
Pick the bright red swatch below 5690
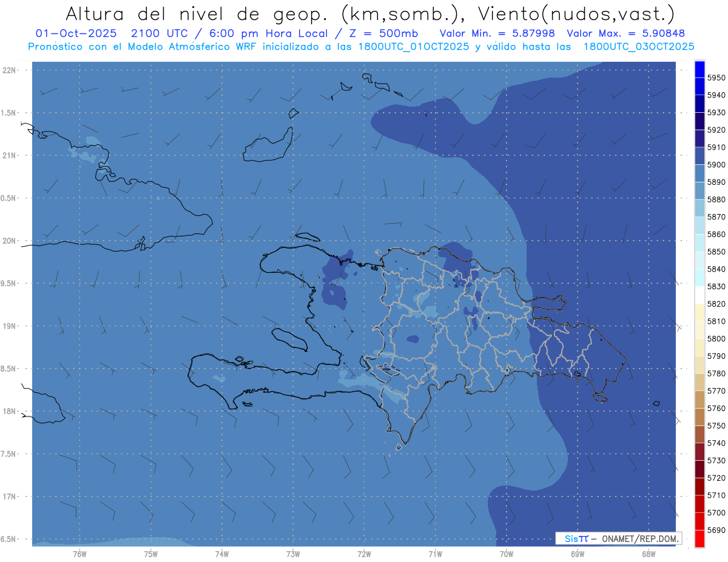699,538
